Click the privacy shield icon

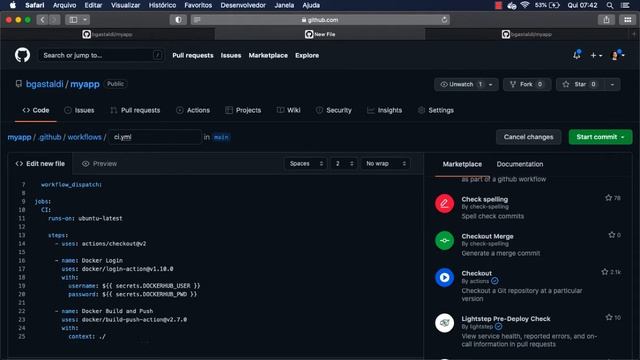point(178,20)
